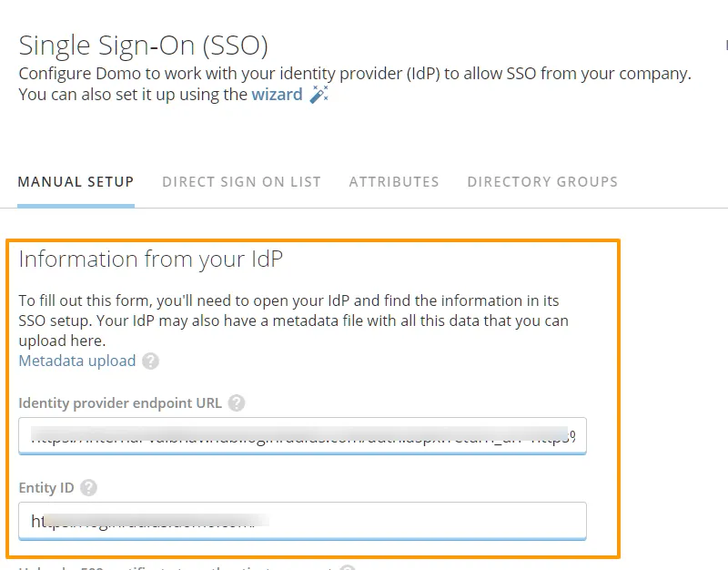Click the Metadata upload link
728x570 pixels.
click(x=77, y=361)
